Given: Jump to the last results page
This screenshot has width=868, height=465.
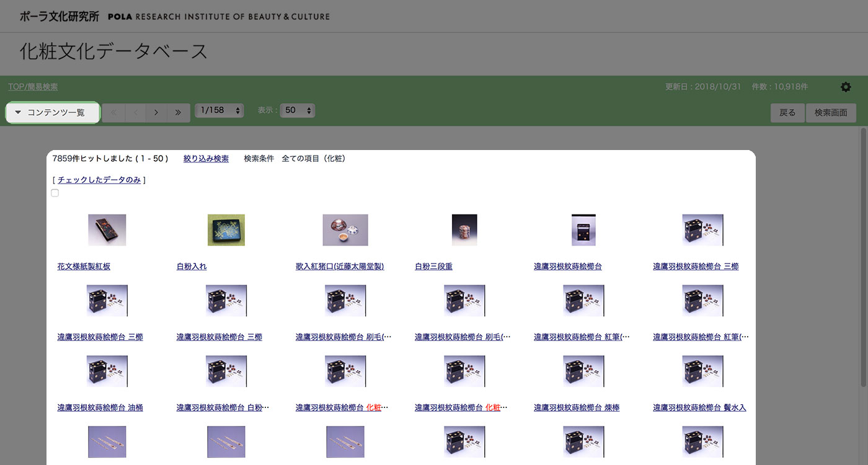Looking at the screenshot, I should pyautogui.click(x=179, y=112).
